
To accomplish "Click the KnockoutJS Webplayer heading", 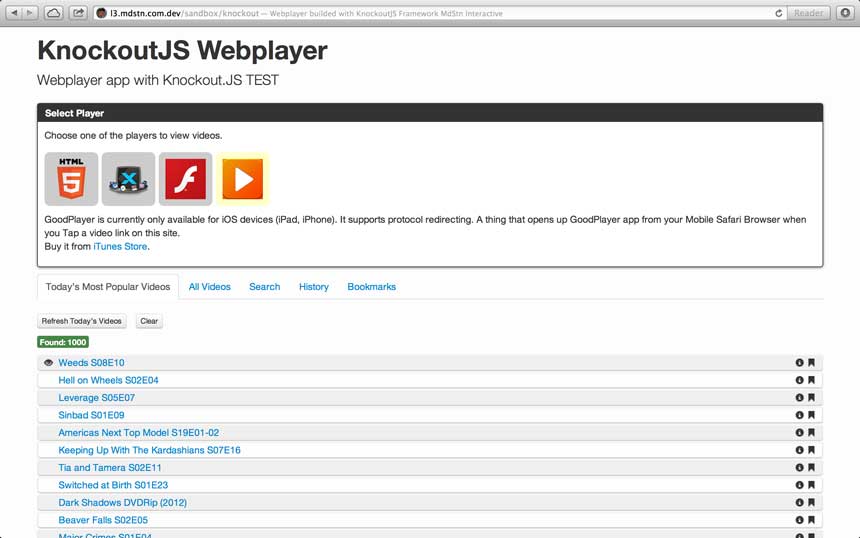I will click(182, 50).
